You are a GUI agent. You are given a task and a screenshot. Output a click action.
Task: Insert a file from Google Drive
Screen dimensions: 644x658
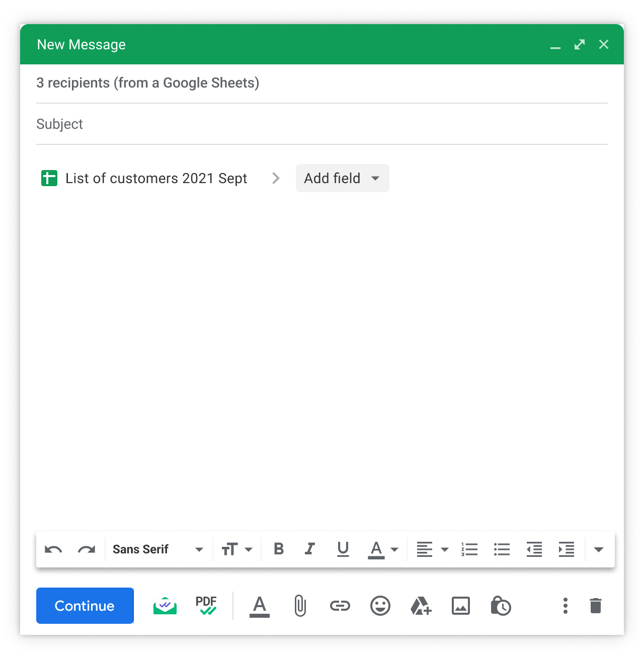click(421, 606)
